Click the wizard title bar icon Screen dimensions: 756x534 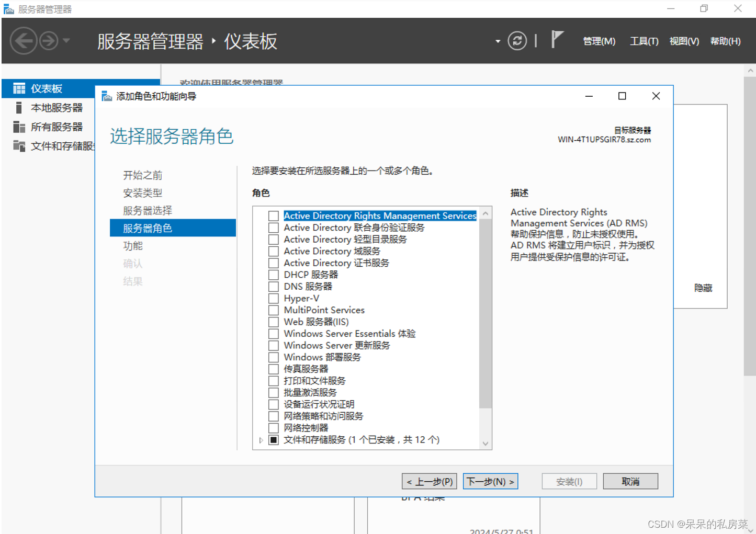pos(107,96)
